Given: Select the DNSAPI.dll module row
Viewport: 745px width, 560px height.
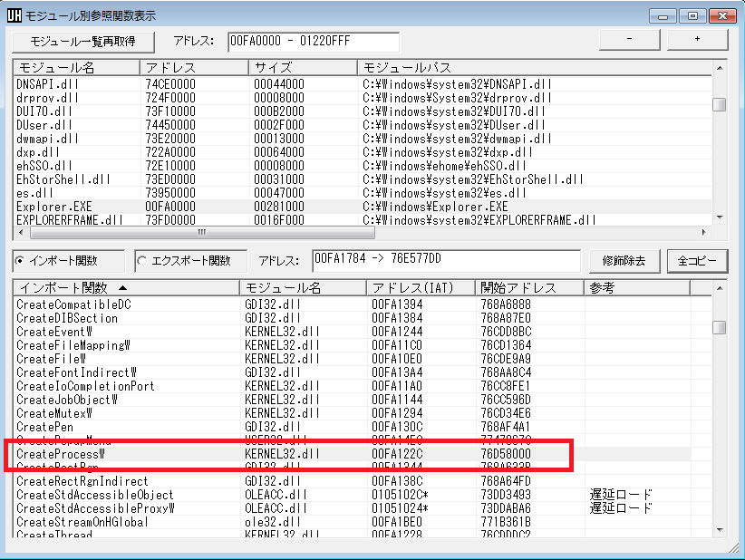Looking at the screenshot, I should (x=363, y=84).
